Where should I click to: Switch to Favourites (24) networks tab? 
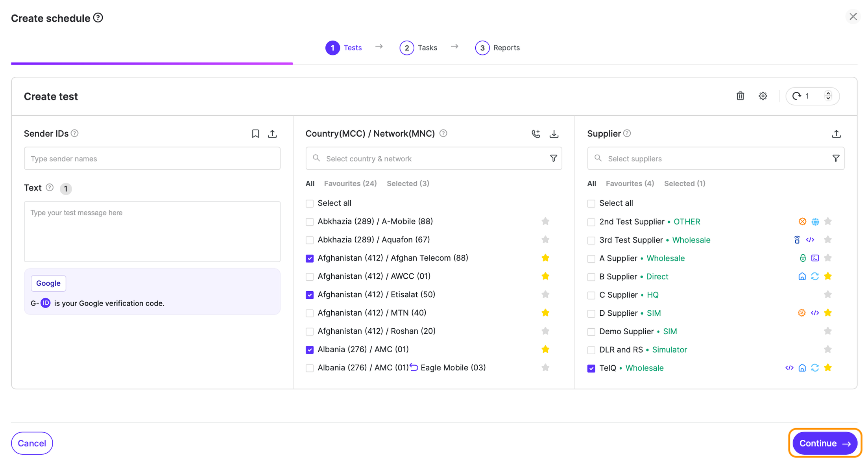click(x=350, y=183)
